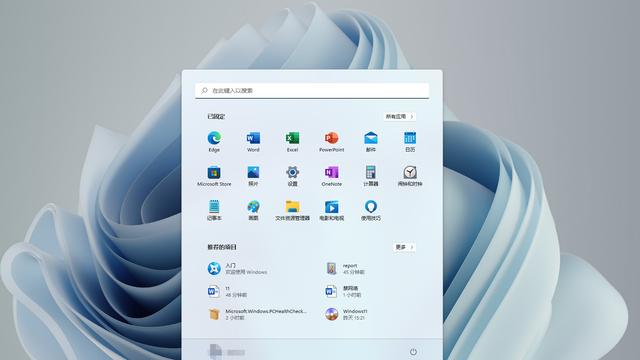Open Settings (设置) gear app
Viewport: 640px width, 360px height.
click(x=292, y=176)
